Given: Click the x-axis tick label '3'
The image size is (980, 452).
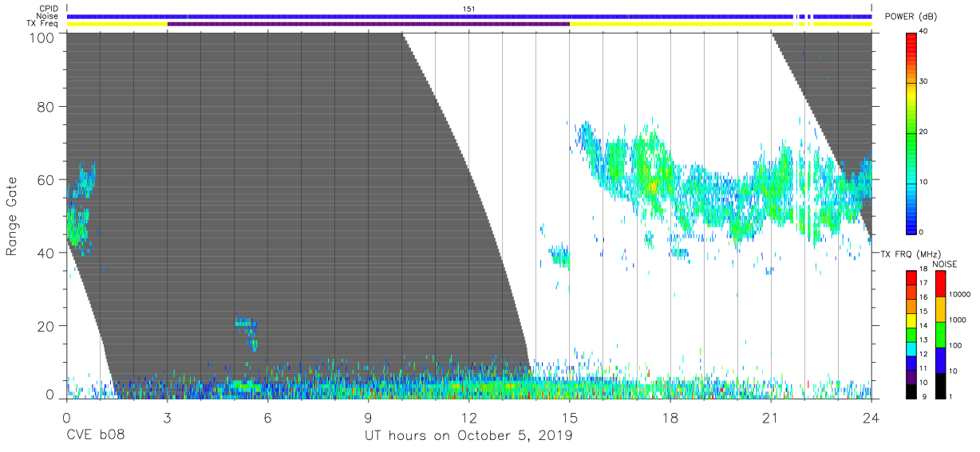Looking at the screenshot, I should point(167,418).
